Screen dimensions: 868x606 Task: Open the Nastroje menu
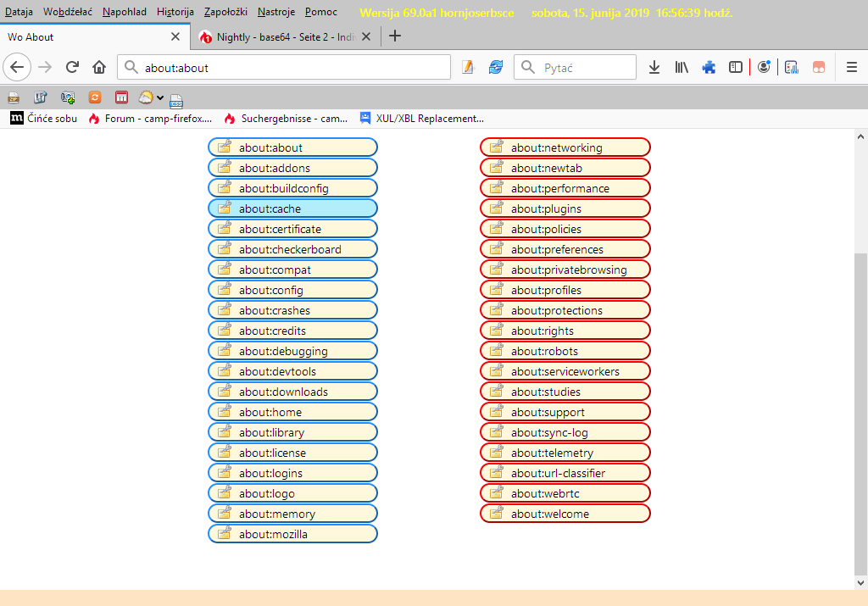point(275,12)
